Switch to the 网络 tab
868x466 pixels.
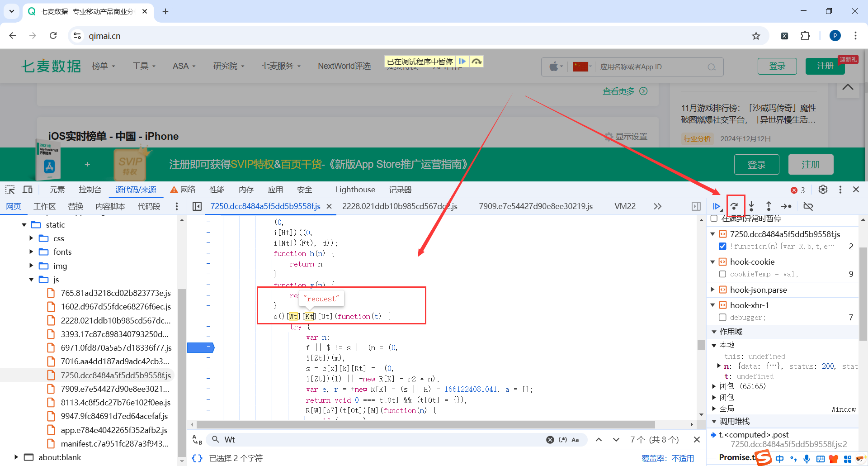click(x=183, y=190)
